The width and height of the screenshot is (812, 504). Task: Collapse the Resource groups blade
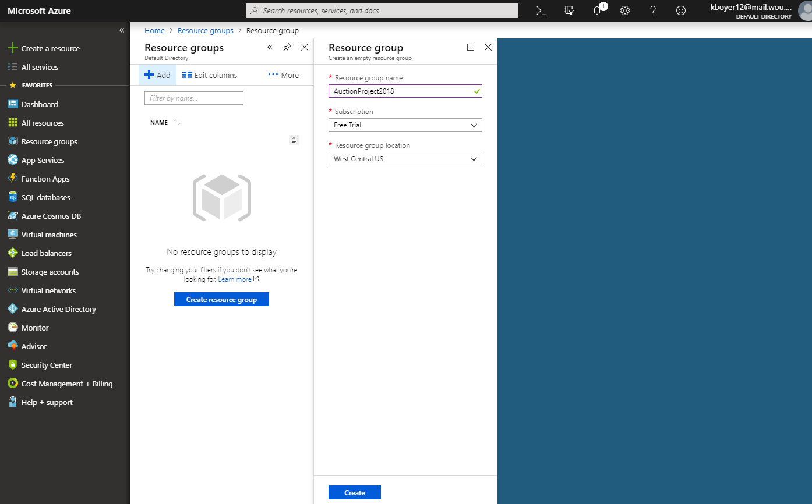pos(270,47)
